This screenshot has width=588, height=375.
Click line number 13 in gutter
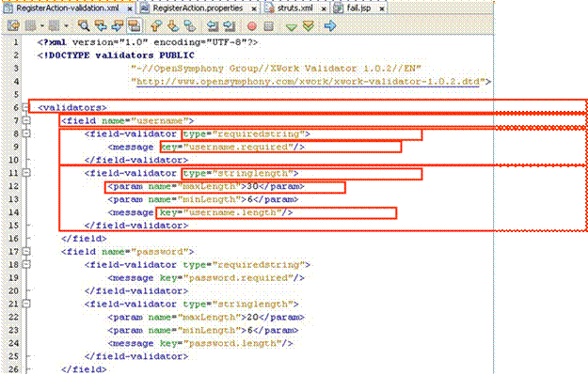pos(13,199)
